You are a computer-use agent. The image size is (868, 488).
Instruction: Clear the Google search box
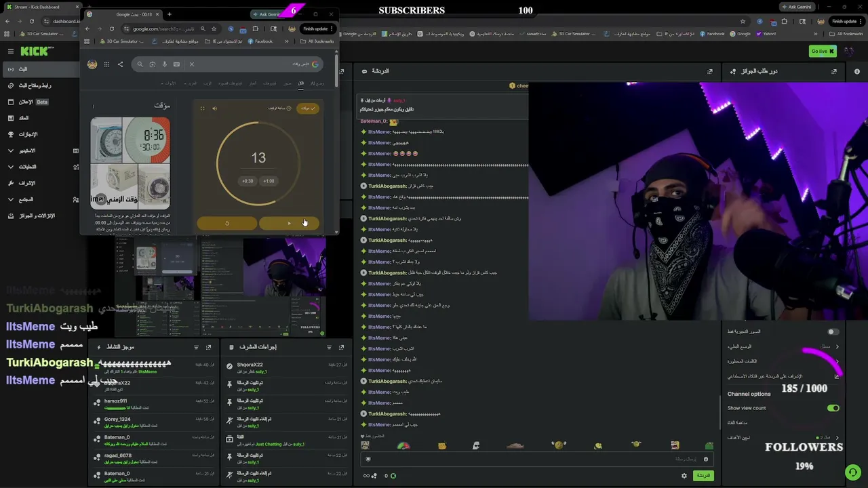point(192,64)
